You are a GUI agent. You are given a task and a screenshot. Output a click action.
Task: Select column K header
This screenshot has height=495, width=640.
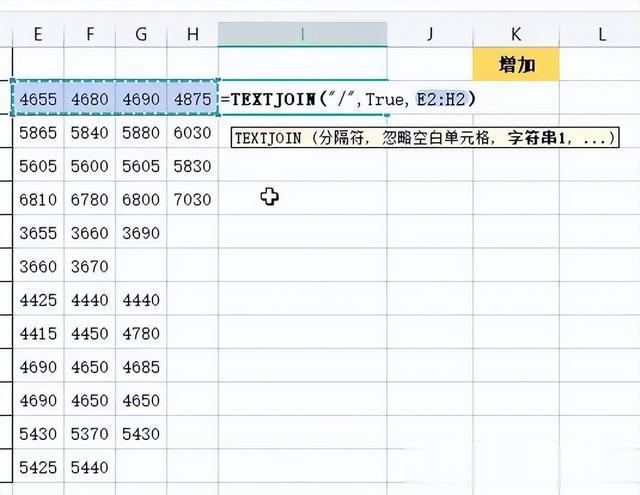point(516,34)
